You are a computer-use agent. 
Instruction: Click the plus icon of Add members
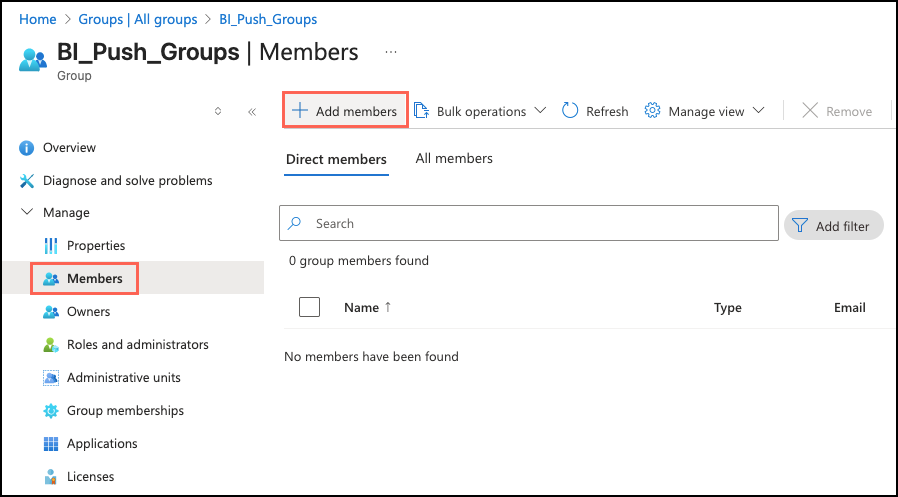[300, 111]
